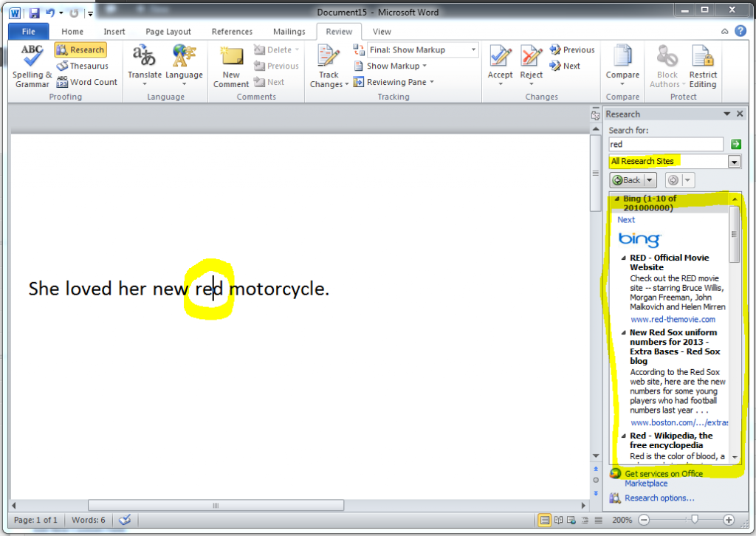Collapse RED - Official Movie Website result
Image resolution: width=756 pixels, height=536 pixels.
[x=624, y=258]
